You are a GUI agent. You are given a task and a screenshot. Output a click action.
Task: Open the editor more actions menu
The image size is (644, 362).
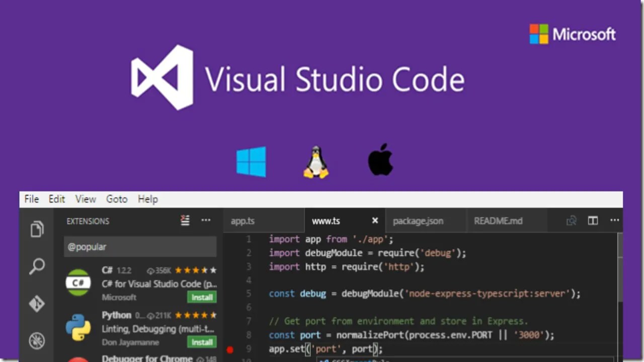tap(614, 221)
